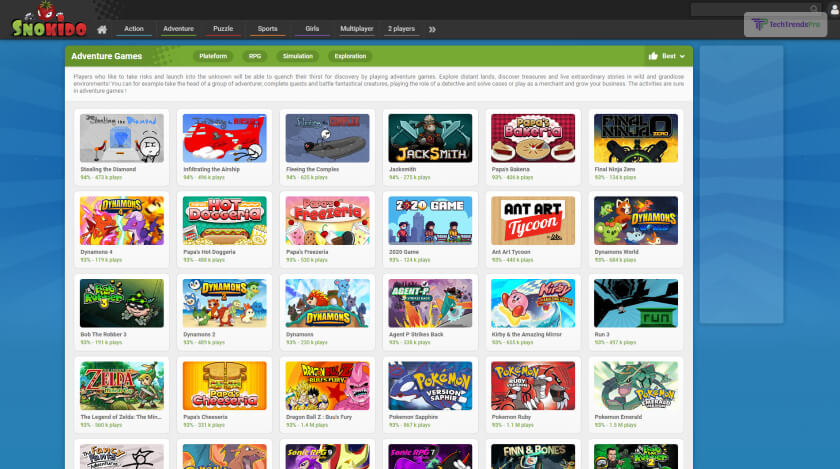
Task: Open Pokemon Emerald thumbnail
Action: point(636,385)
